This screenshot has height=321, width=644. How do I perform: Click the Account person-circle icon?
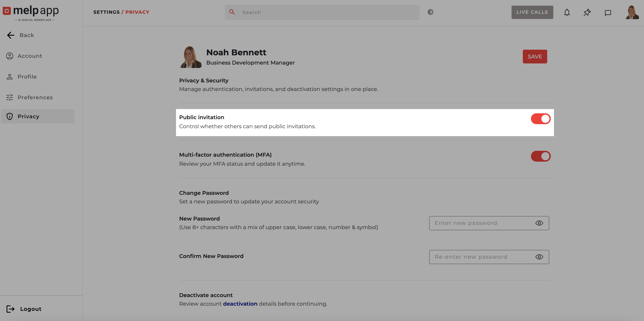(x=9, y=56)
